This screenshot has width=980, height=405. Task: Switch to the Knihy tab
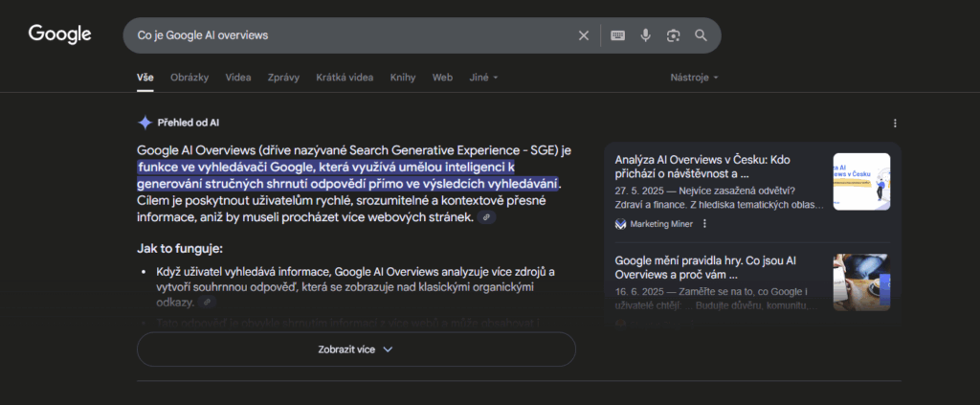point(403,78)
